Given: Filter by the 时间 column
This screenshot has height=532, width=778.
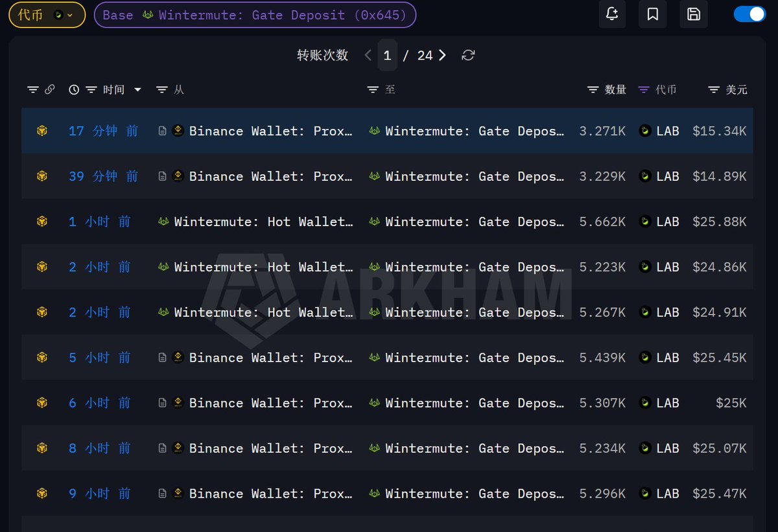Looking at the screenshot, I should 91,90.
